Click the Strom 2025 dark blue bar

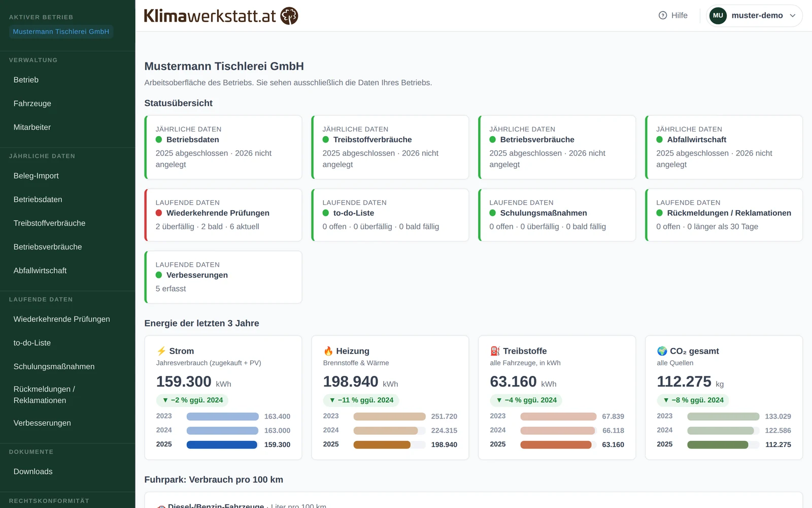point(222,444)
